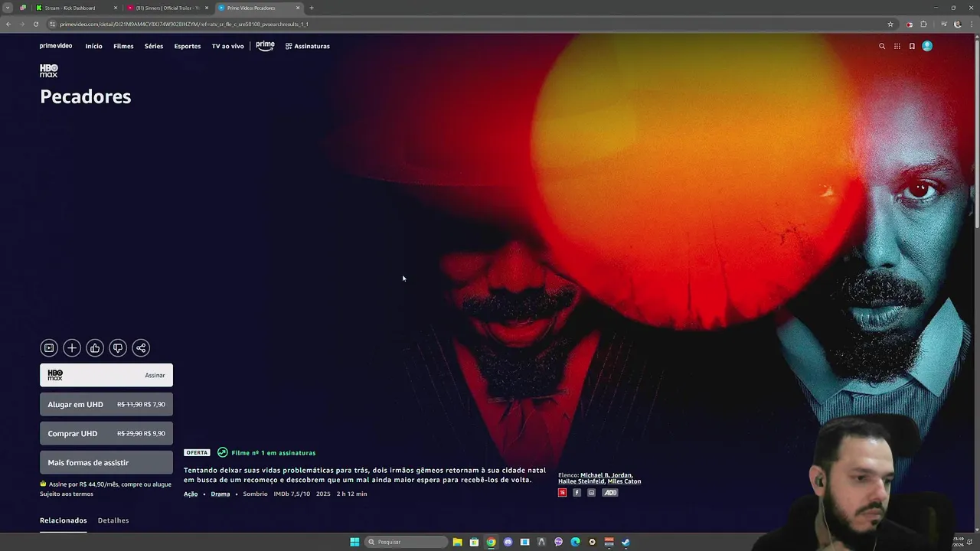Open taskbar clock and date
Image resolution: width=980 pixels, height=551 pixels.
coord(959,542)
